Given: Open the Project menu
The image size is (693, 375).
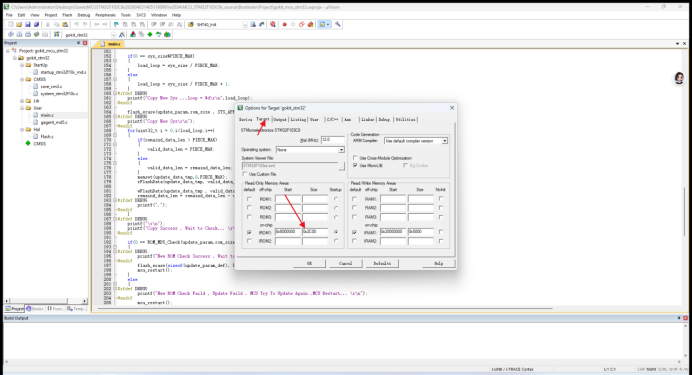Looking at the screenshot, I should coord(51,15).
